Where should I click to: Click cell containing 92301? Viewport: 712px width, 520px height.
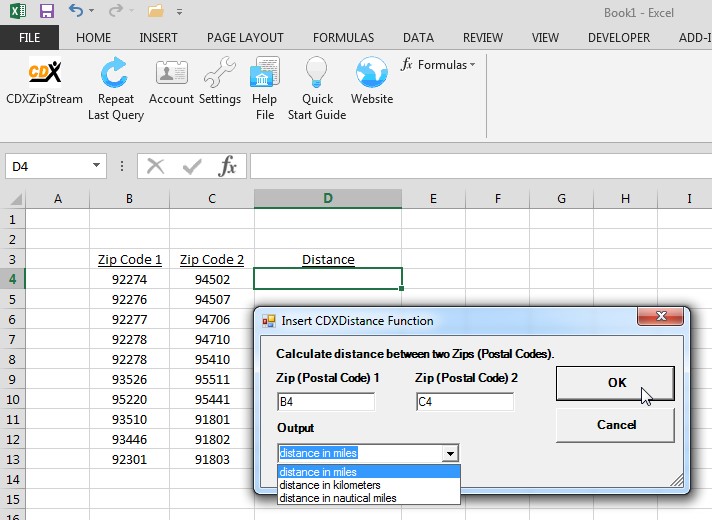click(x=129, y=459)
